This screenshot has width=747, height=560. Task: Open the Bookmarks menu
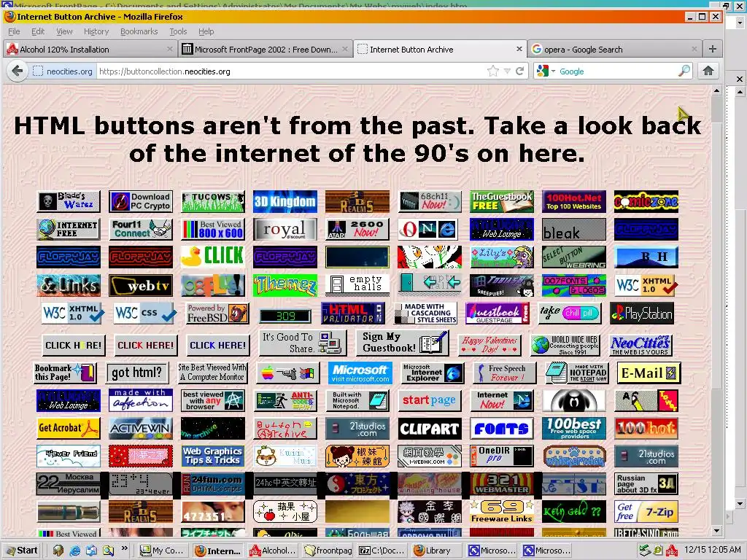139,31
